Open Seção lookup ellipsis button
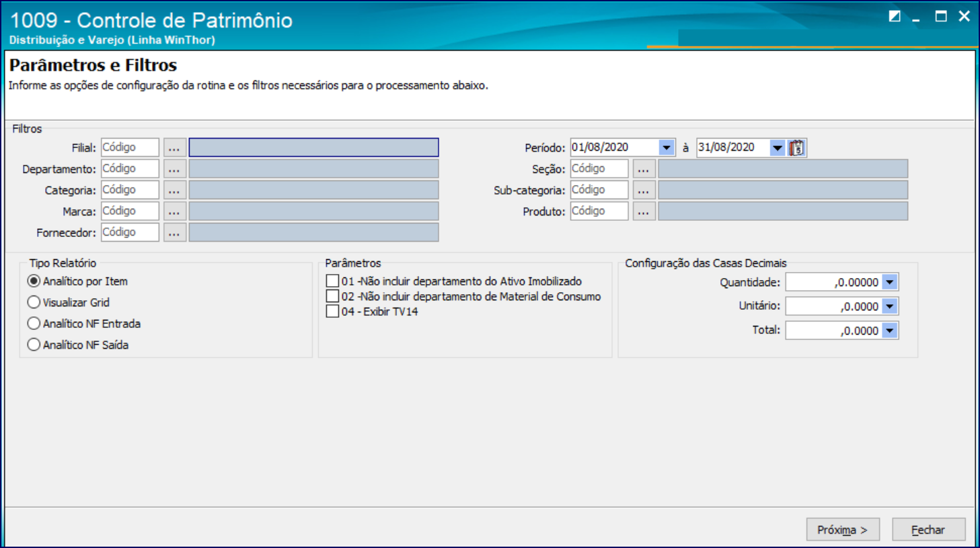The height and width of the screenshot is (548, 980). (644, 169)
